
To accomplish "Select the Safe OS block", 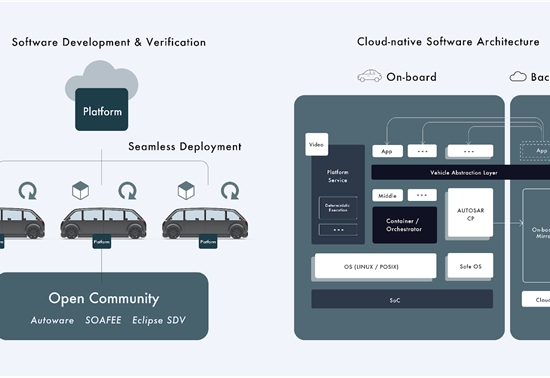I will click(x=470, y=266).
